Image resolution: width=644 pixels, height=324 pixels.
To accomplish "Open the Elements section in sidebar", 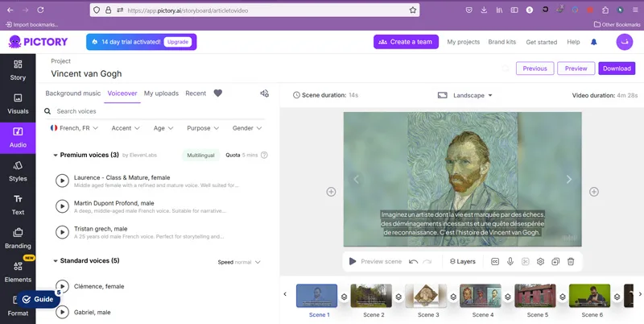I will pyautogui.click(x=18, y=272).
